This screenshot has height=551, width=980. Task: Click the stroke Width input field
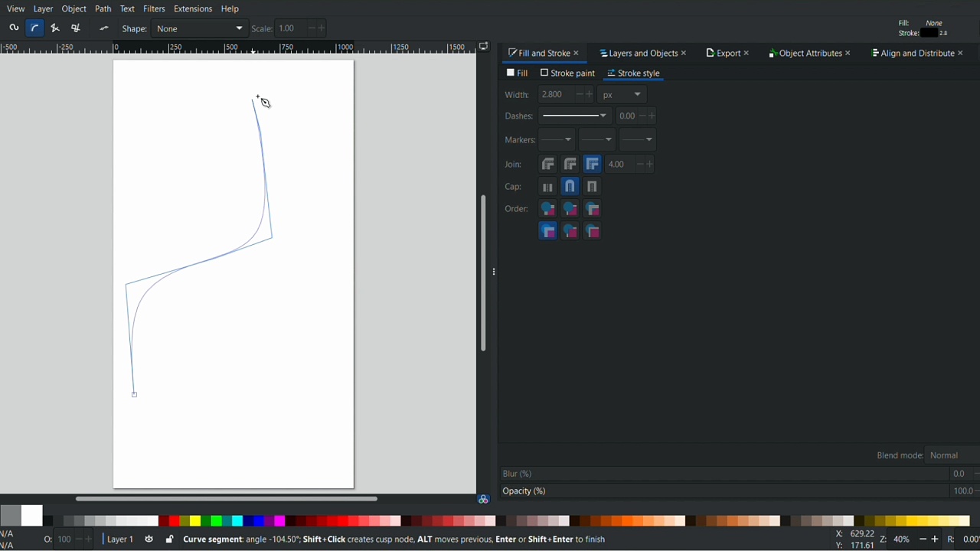click(x=555, y=95)
